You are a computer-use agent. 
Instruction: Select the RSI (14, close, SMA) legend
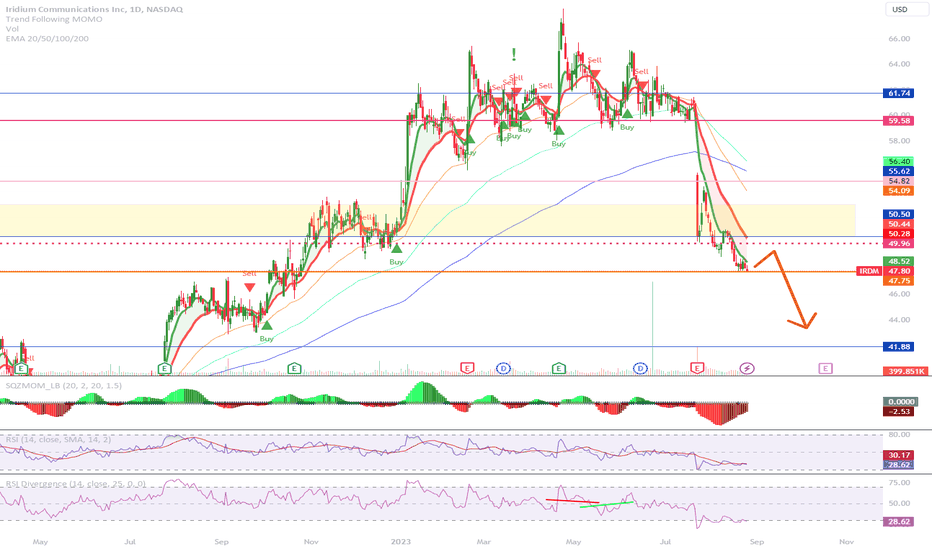coord(58,439)
